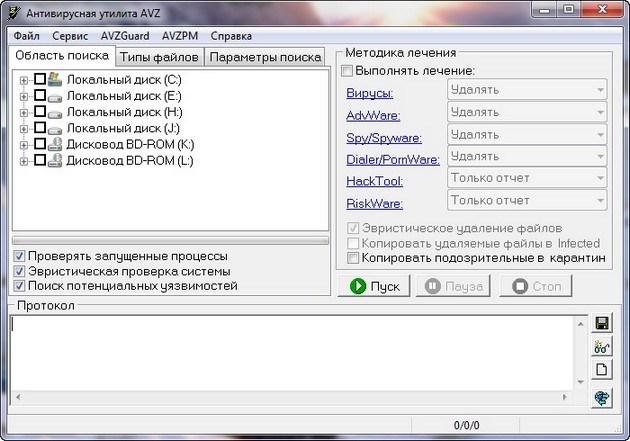Switch to the Параметры поиска tab
This screenshot has height=441, width=630.
(x=265, y=57)
